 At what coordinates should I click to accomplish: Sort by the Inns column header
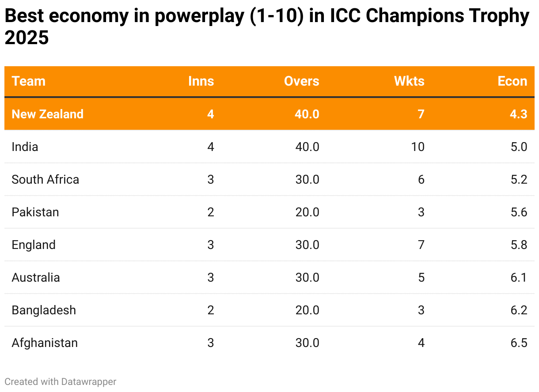pyautogui.click(x=201, y=81)
